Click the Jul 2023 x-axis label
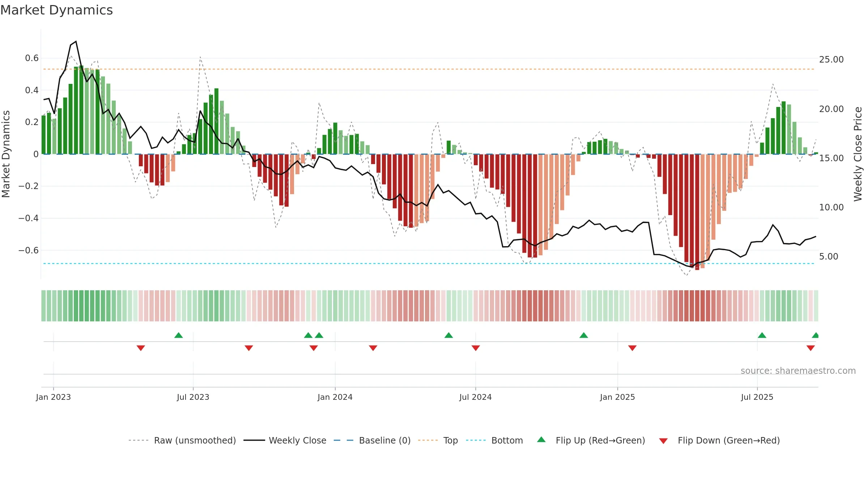 tap(193, 397)
